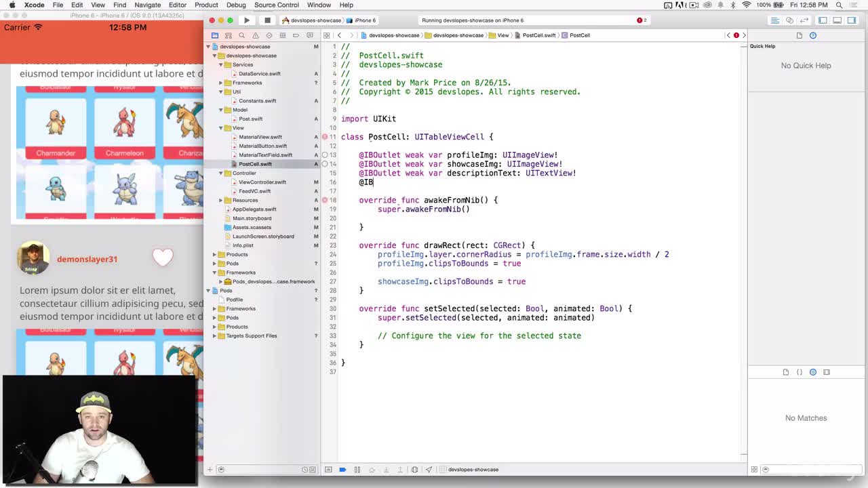Open Main.storyboard in the navigator
Image resolution: width=868 pixels, height=488 pixels.
[252, 218]
